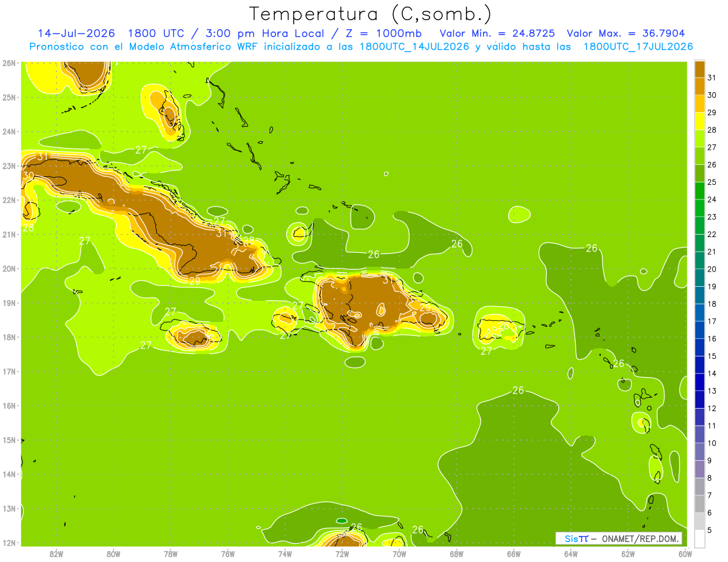
Task: Click the longitude axis label '76W'
Action: coord(228,554)
